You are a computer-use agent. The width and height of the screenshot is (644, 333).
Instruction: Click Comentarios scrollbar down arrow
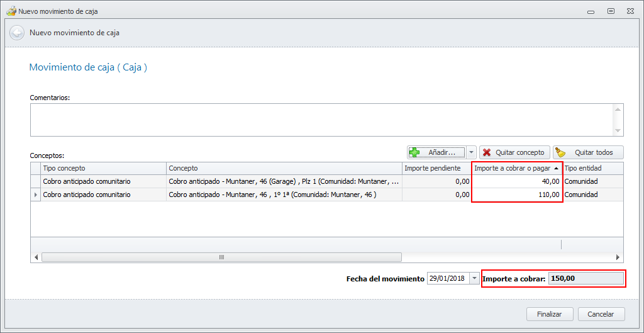pos(618,131)
